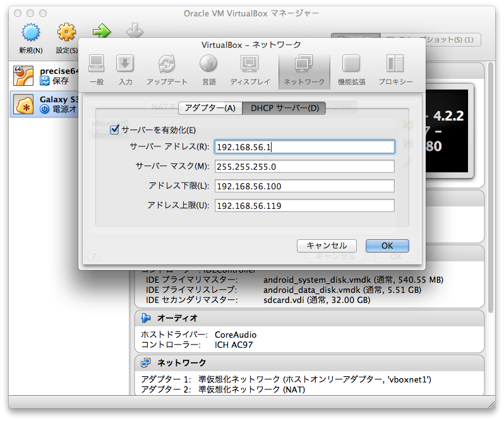The height and width of the screenshot is (421, 504).
Task: Click the サーバー アドレス(R) input field
Action: click(304, 147)
